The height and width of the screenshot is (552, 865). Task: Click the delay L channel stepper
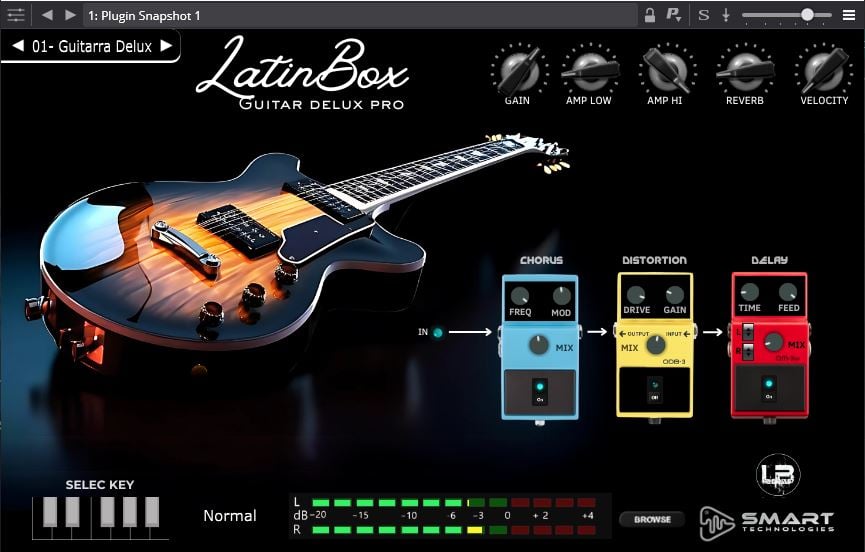point(747,332)
